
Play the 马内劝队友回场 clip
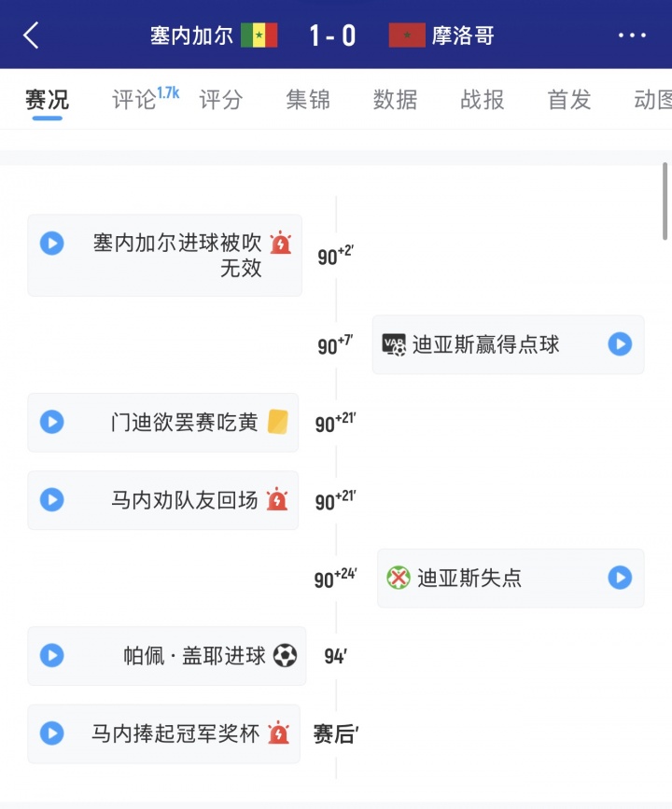(51, 499)
